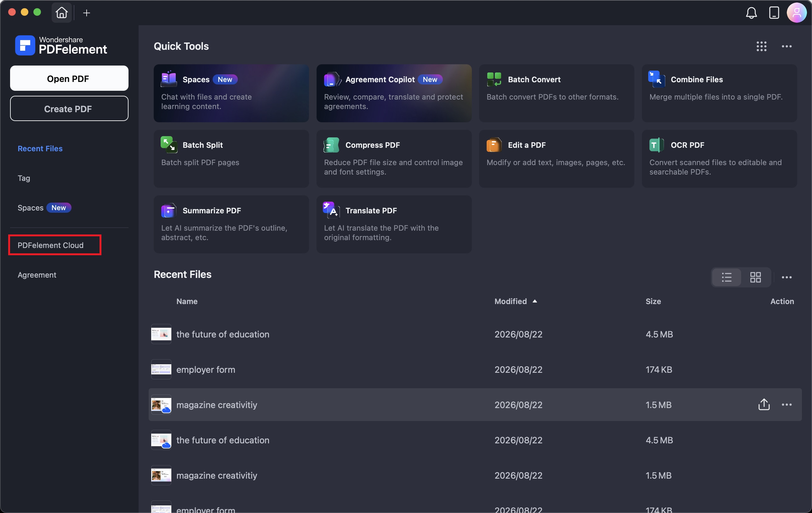The image size is (812, 513).
Task: Click thumbnail of first employer form
Action: click(161, 369)
